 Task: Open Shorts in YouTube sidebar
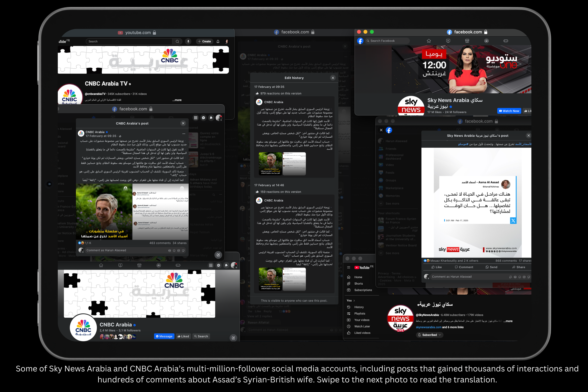(x=358, y=283)
